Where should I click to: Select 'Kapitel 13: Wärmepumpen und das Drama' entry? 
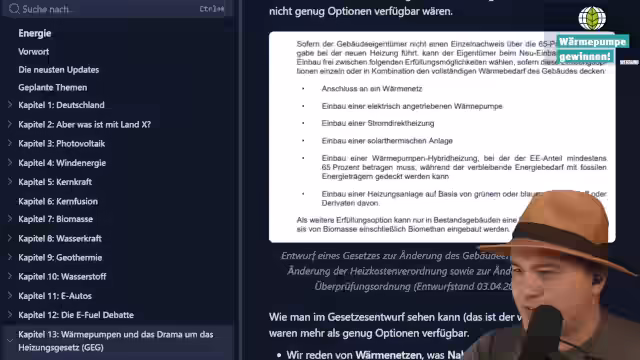pyautogui.click(x=116, y=341)
